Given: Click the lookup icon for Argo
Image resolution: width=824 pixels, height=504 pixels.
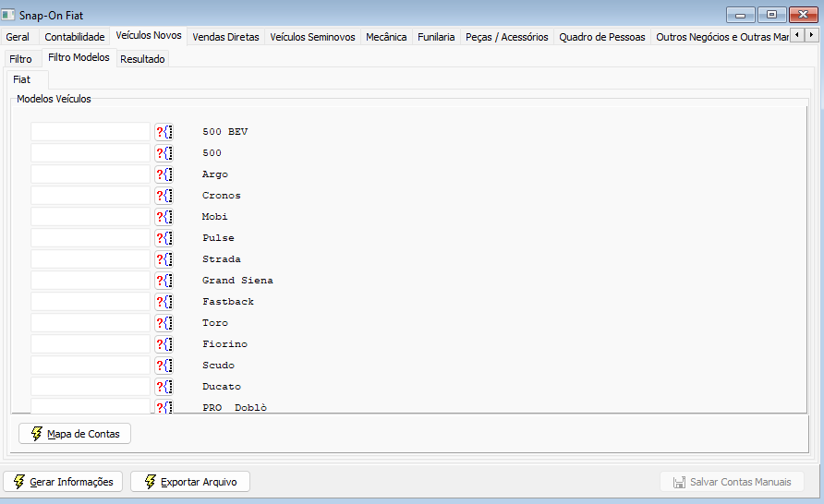Looking at the screenshot, I should (x=164, y=174).
